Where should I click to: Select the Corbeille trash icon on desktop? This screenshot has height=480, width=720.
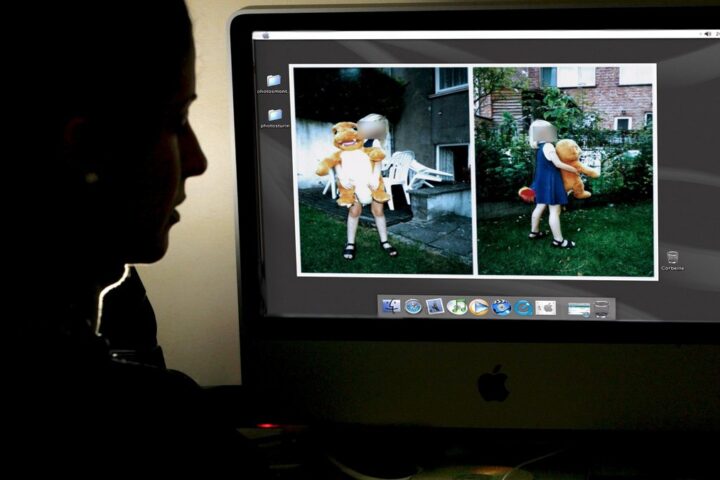tap(672, 257)
